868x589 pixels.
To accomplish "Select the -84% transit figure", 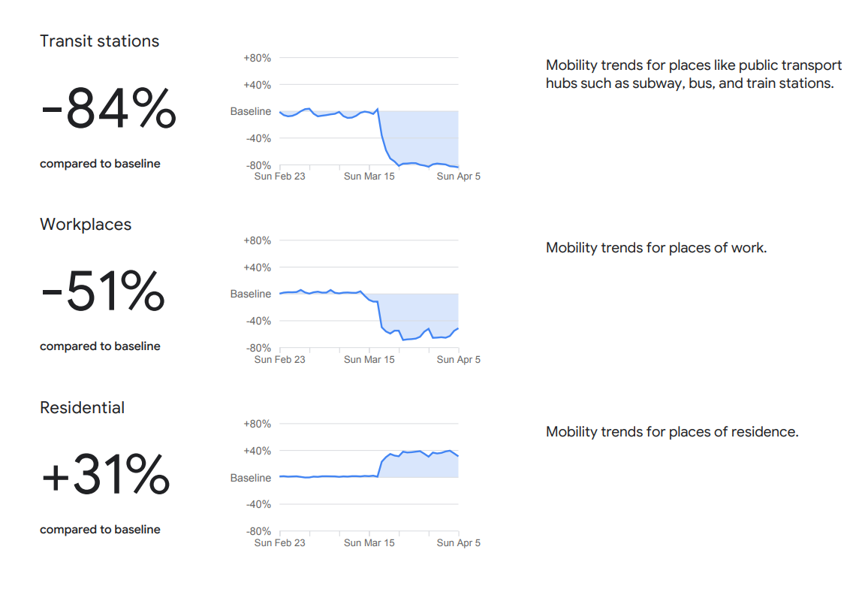I will point(108,110).
